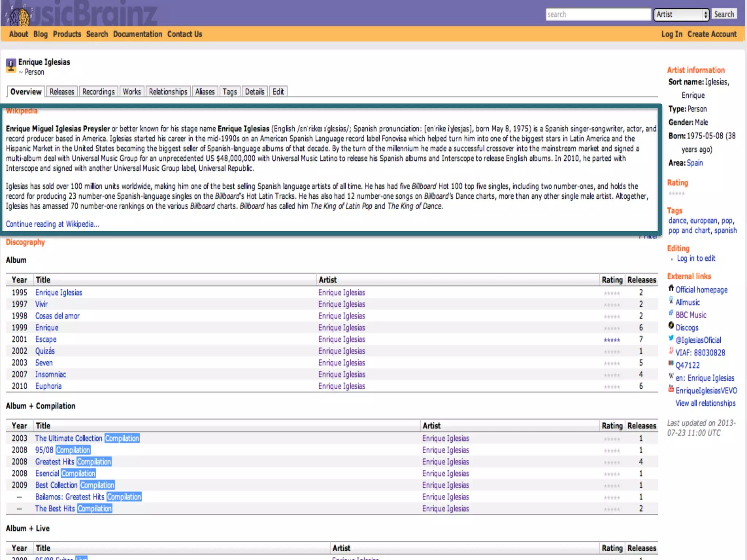Click the Twitter bird icon beside @IglesiasOficial
This screenshot has height=560, width=747.
coord(671,338)
